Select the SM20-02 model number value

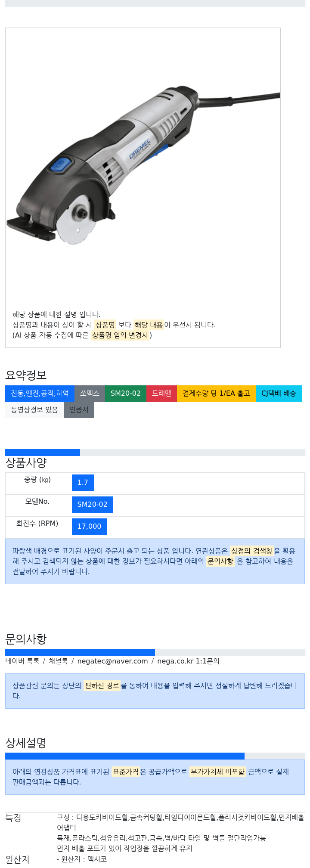click(x=93, y=505)
